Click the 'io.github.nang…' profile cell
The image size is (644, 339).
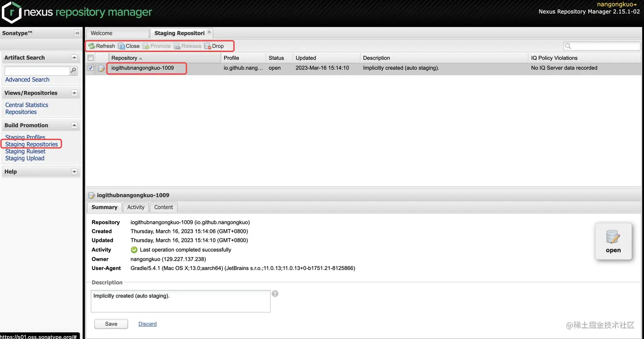tap(243, 68)
